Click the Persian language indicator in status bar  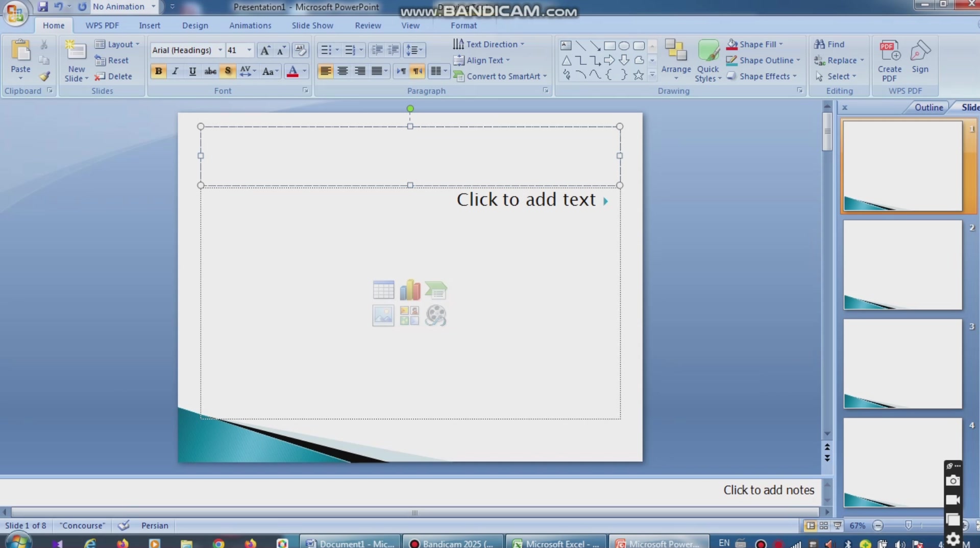pyautogui.click(x=155, y=526)
